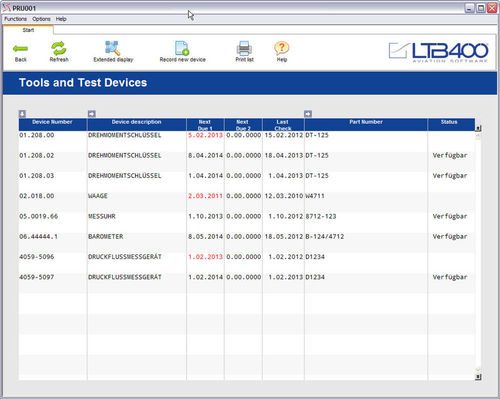Image resolution: width=500 pixels, height=399 pixels.
Task: Open the Options menu
Action: click(x=41, y=19)
